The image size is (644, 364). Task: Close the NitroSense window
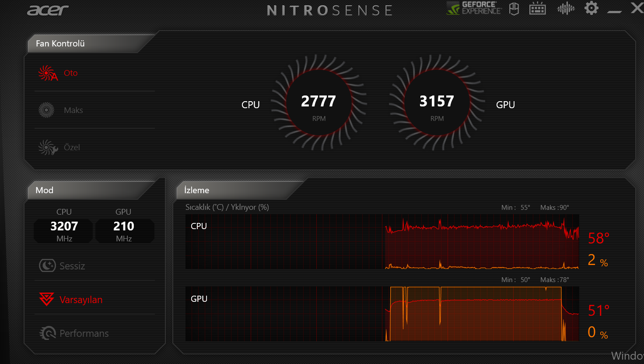[x=637, y=7]
